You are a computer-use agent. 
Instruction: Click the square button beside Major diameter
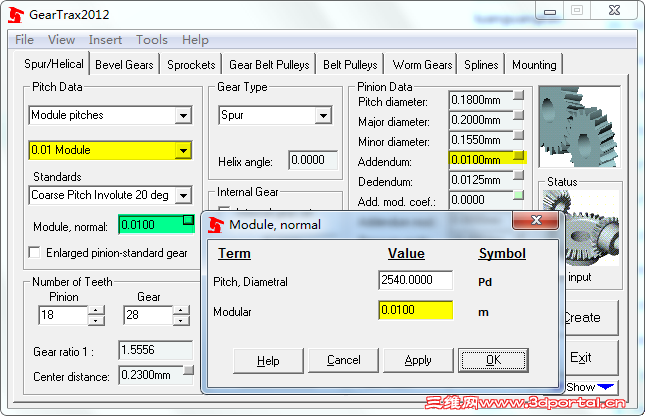tap(519, 115)
